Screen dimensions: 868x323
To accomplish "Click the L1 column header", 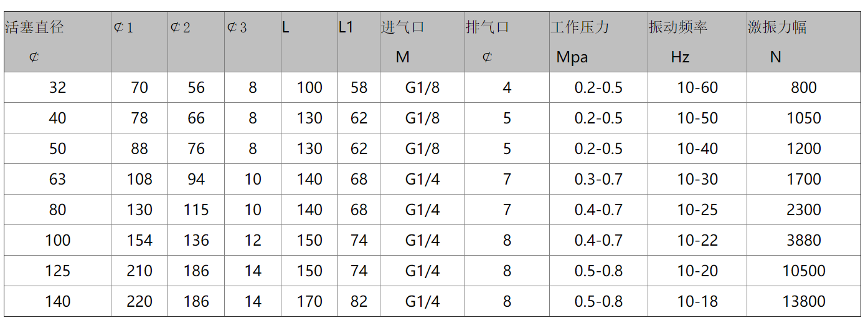I will pos(359,42).
